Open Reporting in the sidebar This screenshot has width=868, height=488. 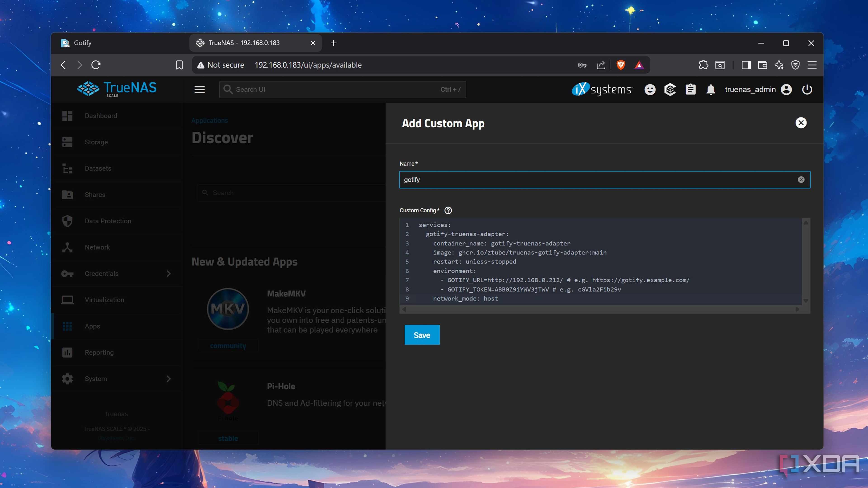[117, 352]
